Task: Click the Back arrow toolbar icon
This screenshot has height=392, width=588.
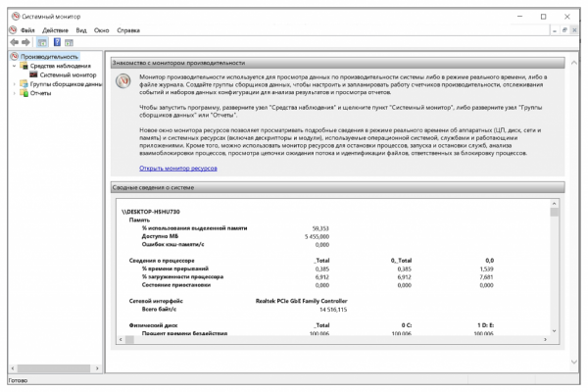Action: click(15, 42)
